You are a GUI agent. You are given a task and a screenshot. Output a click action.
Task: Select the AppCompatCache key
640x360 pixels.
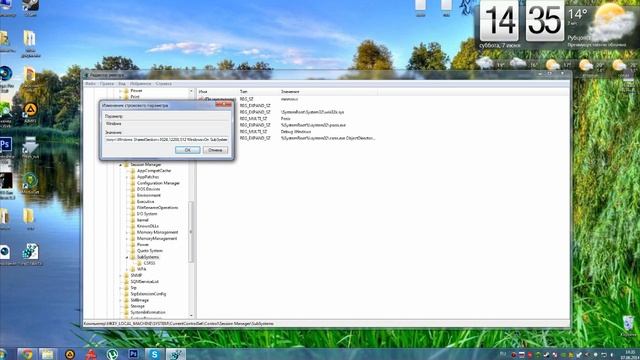tap(154, 171)
